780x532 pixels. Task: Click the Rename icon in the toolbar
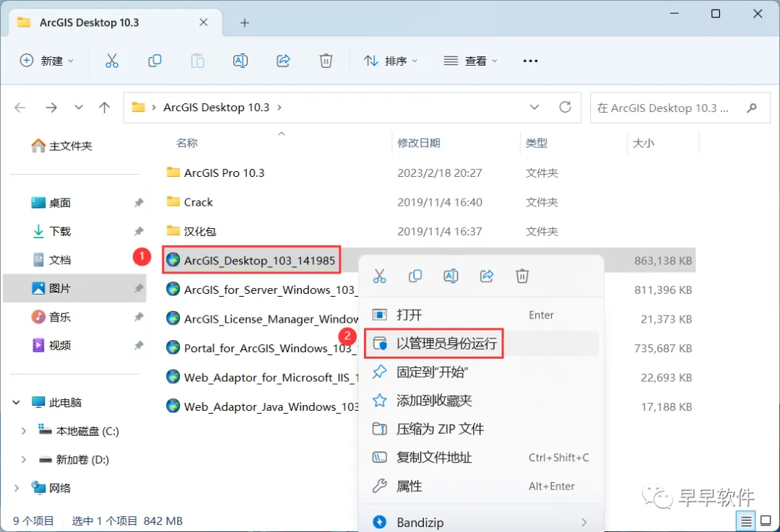pyautogui.click(x=240, y=61)
